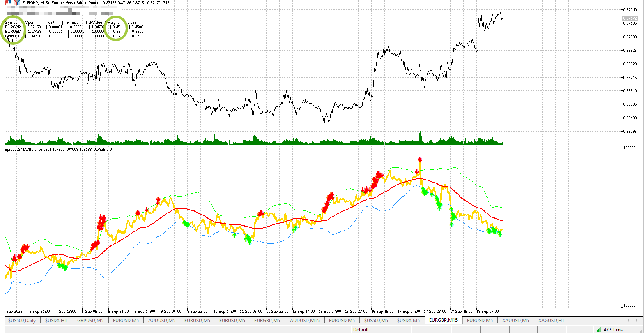The image size is (644, 333).
Task: Click the 0.86400 price scale label
Action: (x=630, y=118)
